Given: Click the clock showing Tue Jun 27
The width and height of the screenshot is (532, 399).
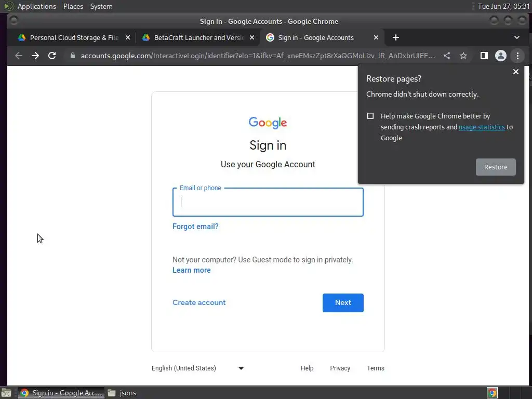Looking at the screenshot, I should (x=503, y=6).
